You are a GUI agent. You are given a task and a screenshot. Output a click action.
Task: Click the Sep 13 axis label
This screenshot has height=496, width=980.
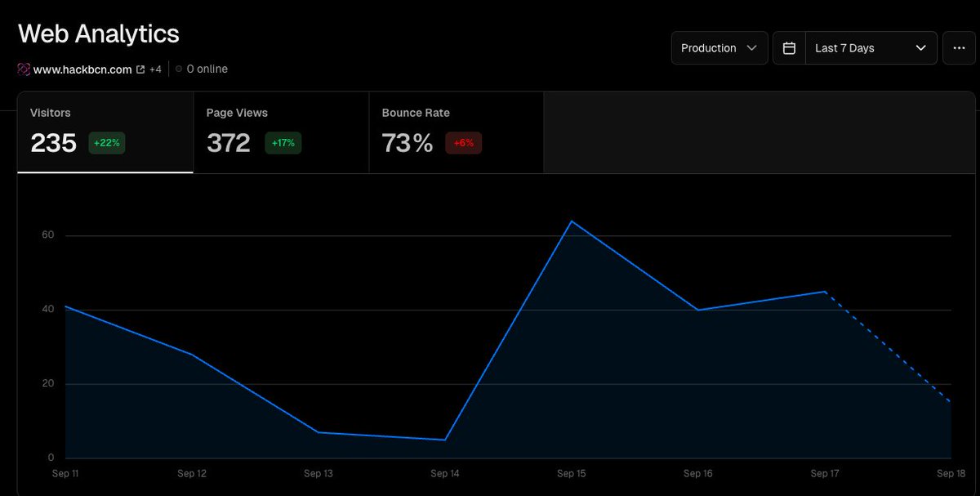[x=318, y=473]
